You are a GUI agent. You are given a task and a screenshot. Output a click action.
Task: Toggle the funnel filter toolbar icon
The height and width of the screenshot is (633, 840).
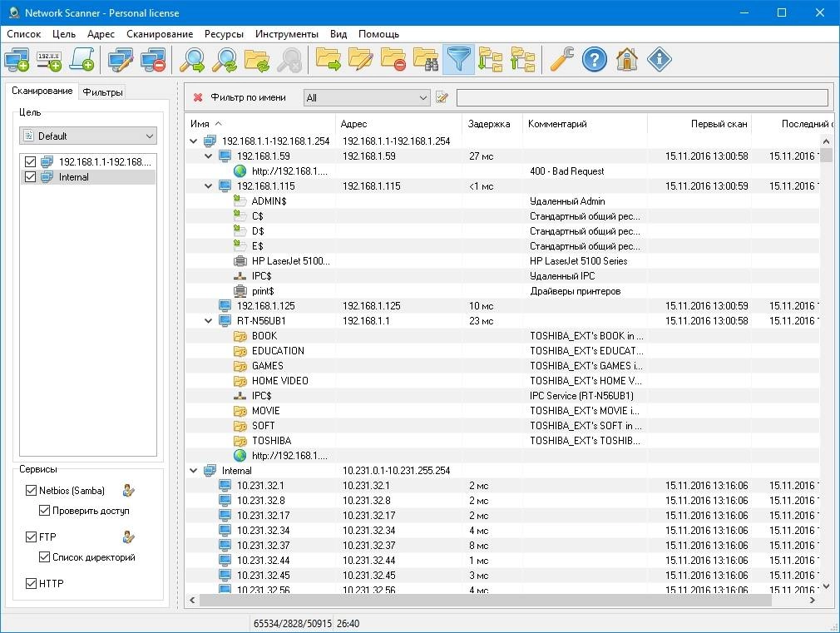458,60
